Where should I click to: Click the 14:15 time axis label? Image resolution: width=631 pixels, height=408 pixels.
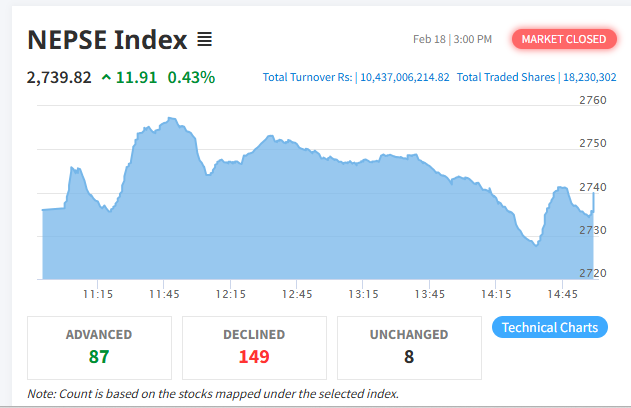click(496, 294)
